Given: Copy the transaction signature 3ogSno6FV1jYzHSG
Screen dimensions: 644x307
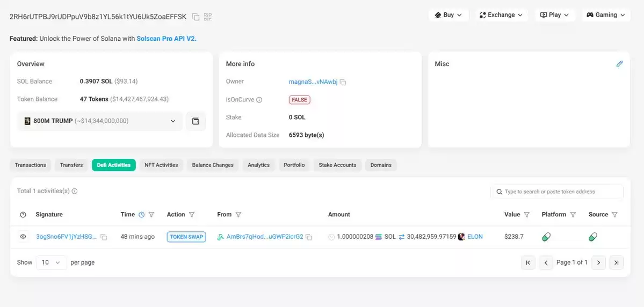Looking at the screenshot, I should pyautogui.click(x=104, y=237).
